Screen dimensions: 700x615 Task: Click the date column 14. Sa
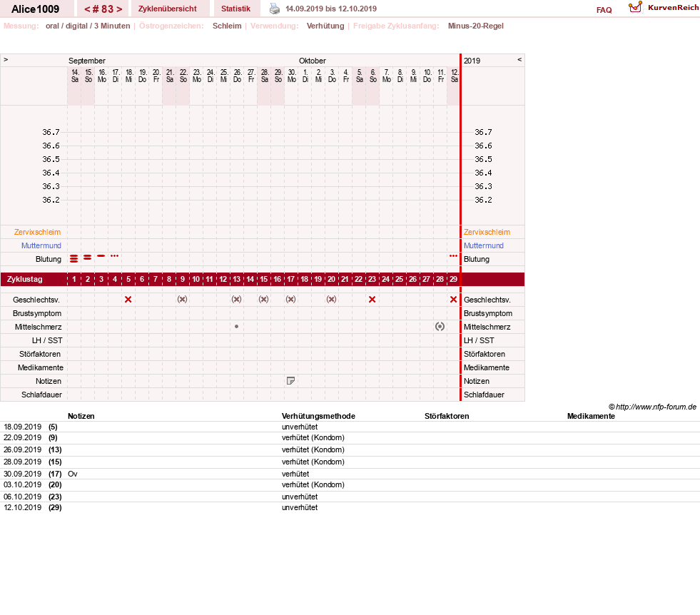click(x=74, y=76)
